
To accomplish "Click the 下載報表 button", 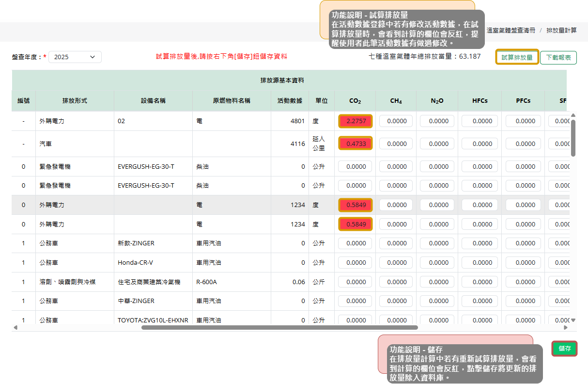I will point(558,58).
